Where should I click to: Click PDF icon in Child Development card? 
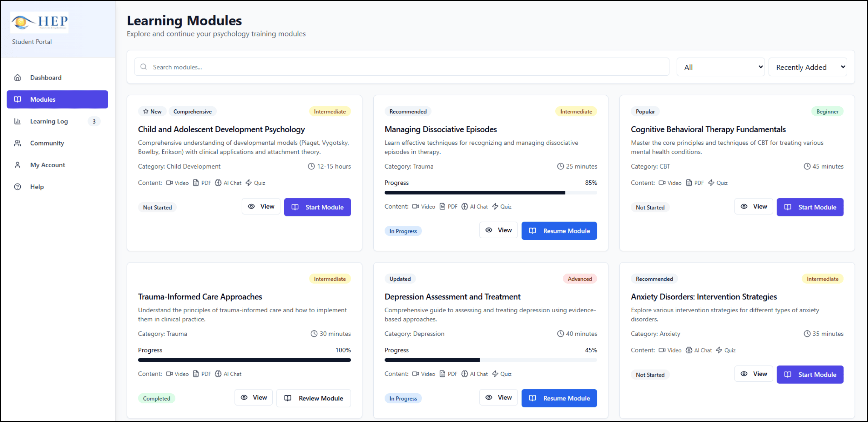click(196, 183)
